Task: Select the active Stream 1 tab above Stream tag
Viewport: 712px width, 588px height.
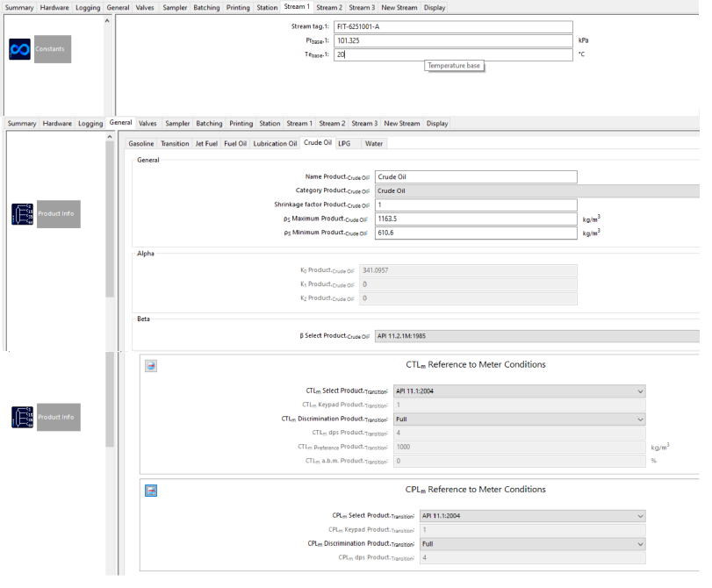Action: pyautogui.click(x=297, y=7)
